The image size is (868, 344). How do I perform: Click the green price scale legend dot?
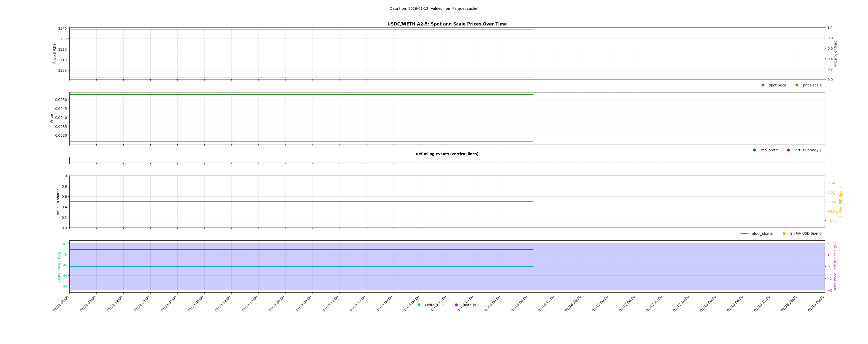click(x=797, y=85)
